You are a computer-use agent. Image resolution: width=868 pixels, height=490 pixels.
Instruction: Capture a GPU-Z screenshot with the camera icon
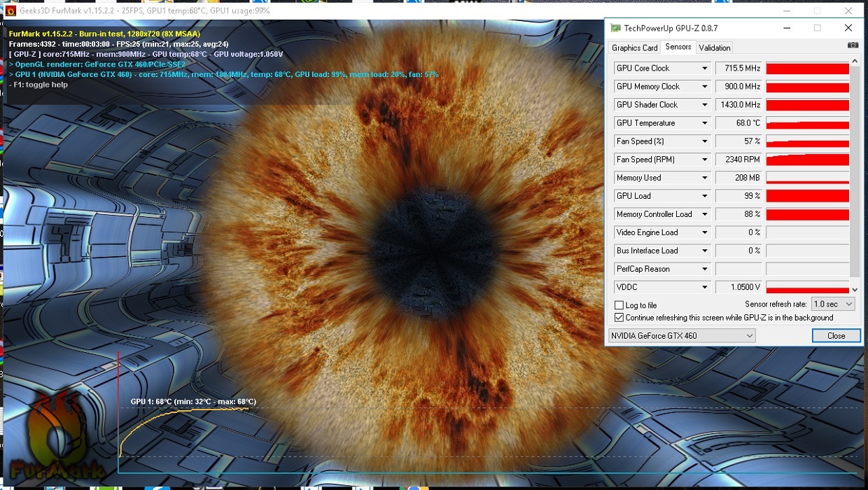click(853, 44)
